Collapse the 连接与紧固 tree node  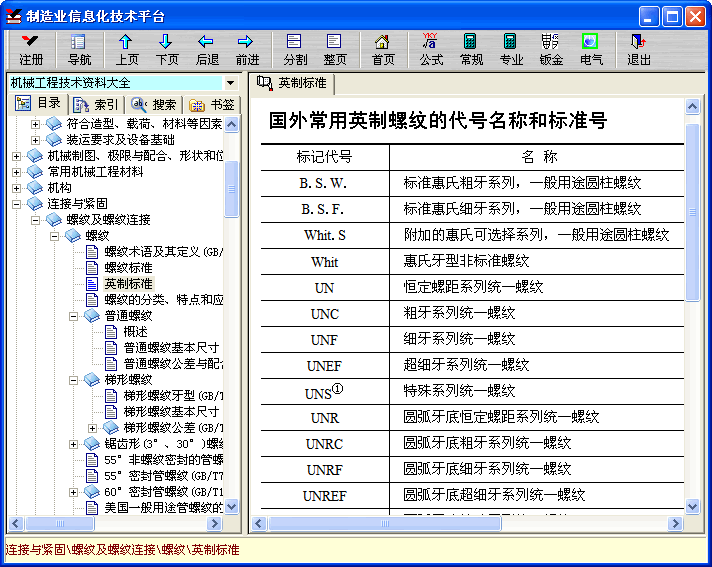click(17, 204)
